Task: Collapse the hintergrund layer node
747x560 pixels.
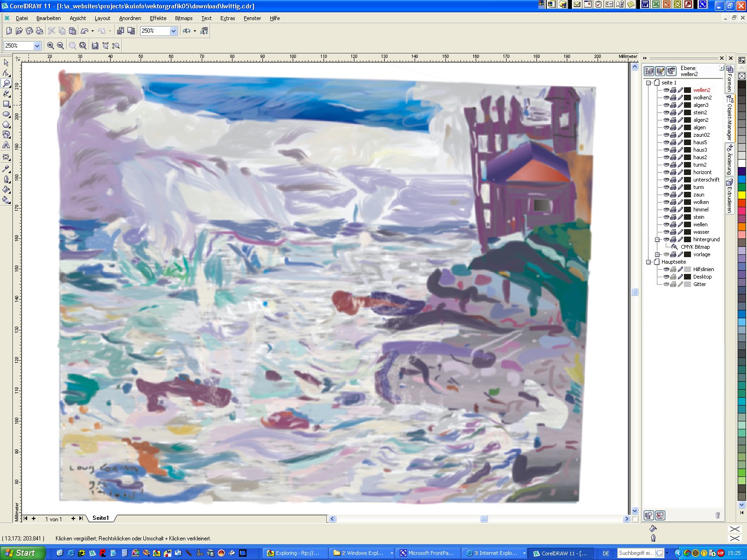Action: click(x=657, y=239)
